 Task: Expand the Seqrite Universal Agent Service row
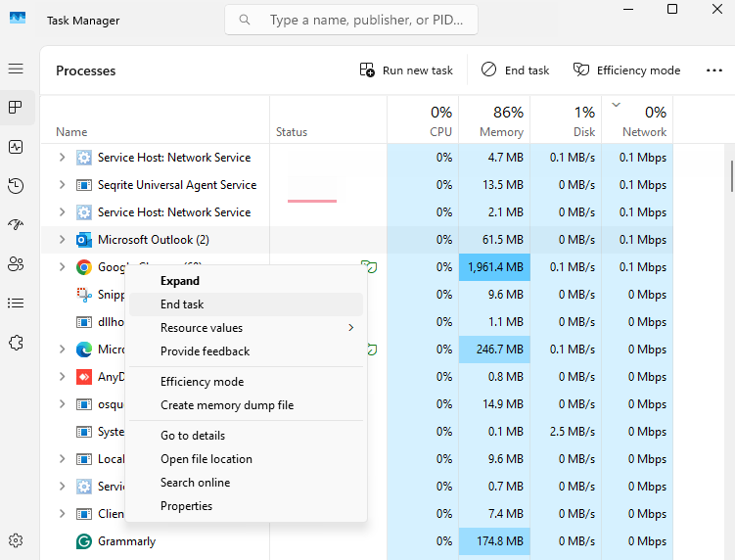click(x=63, y=185)
